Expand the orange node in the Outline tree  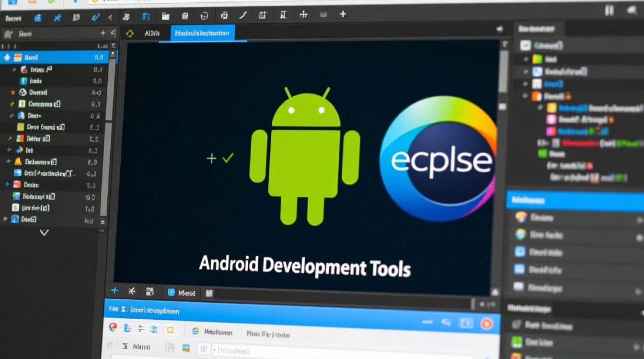point(524,96)
